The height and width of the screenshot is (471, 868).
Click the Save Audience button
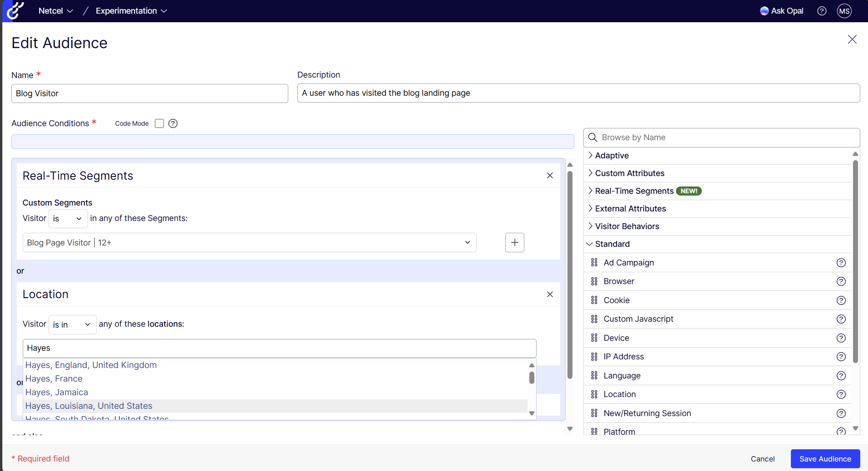tap(825, 459)
